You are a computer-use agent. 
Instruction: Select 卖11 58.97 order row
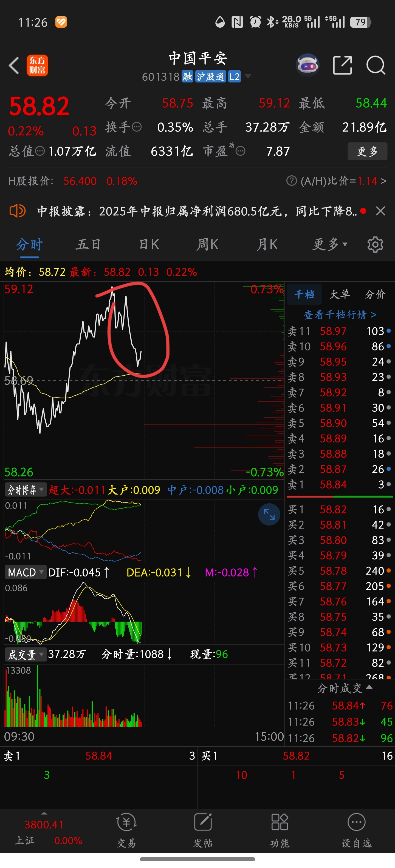339,331
